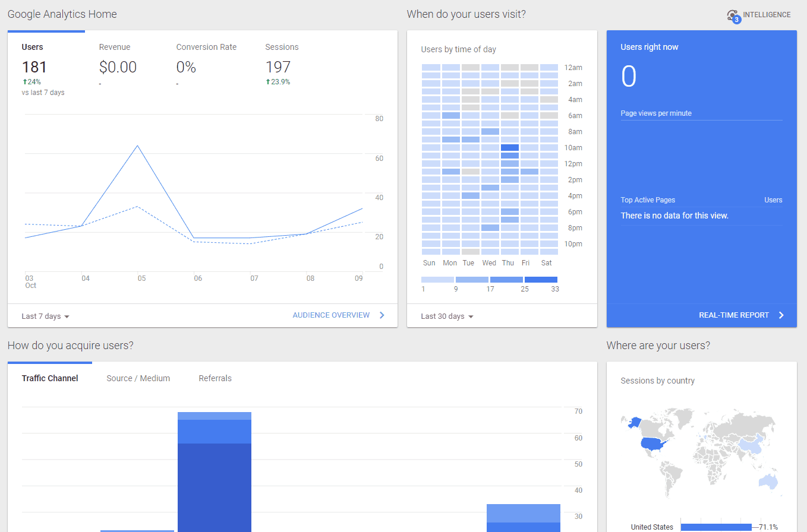Click the 24% users change indicator

[x=31, y=82]
